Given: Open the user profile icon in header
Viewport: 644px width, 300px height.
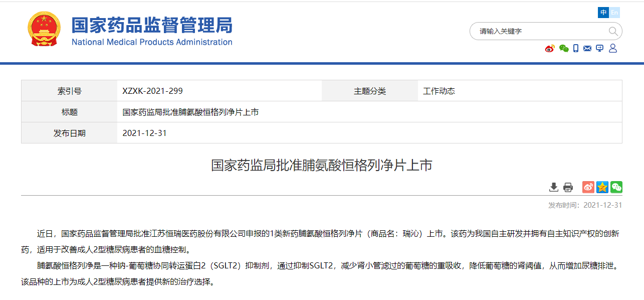Looking at the screenshot, I should coord(612,49).
